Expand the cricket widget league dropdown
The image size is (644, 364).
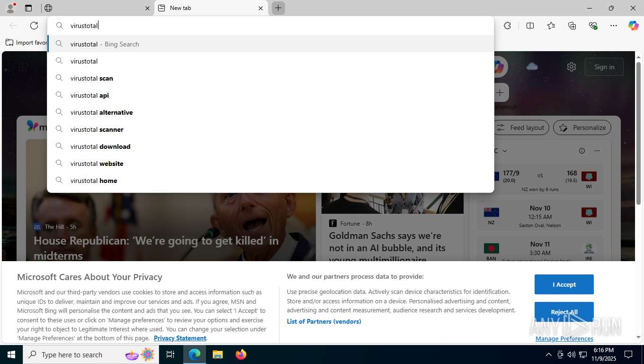coord(504,151)
